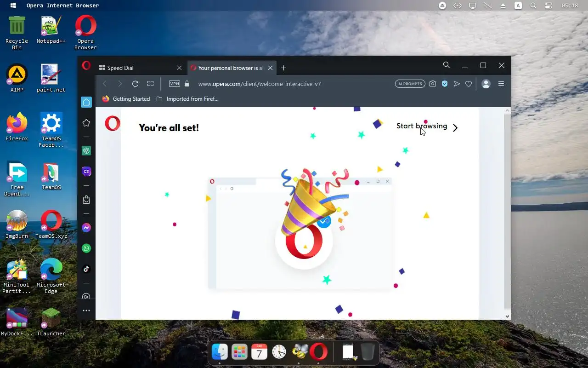588x368 pixels.
Task: Open the Opera account profile icon
Action: (486, 84)
